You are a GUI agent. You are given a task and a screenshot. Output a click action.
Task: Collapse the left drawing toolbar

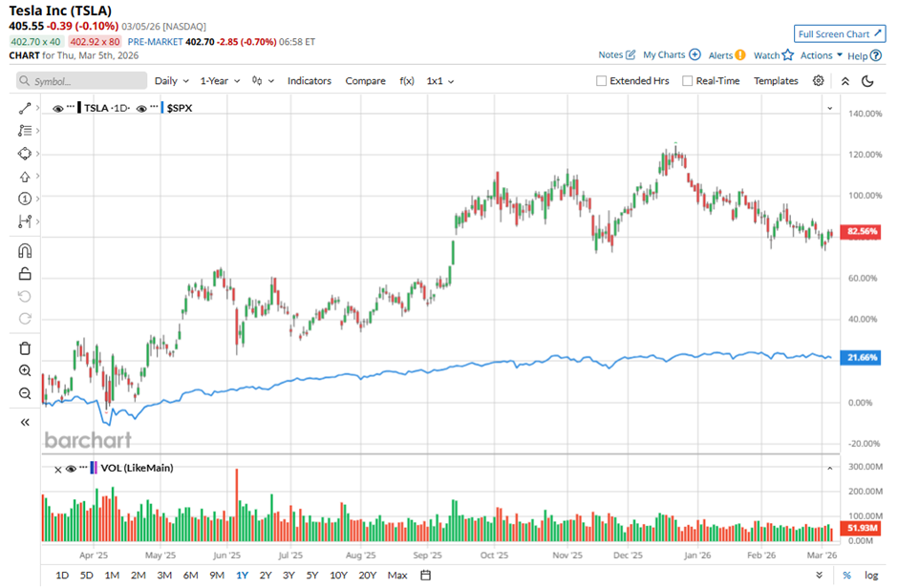point(25,422)
